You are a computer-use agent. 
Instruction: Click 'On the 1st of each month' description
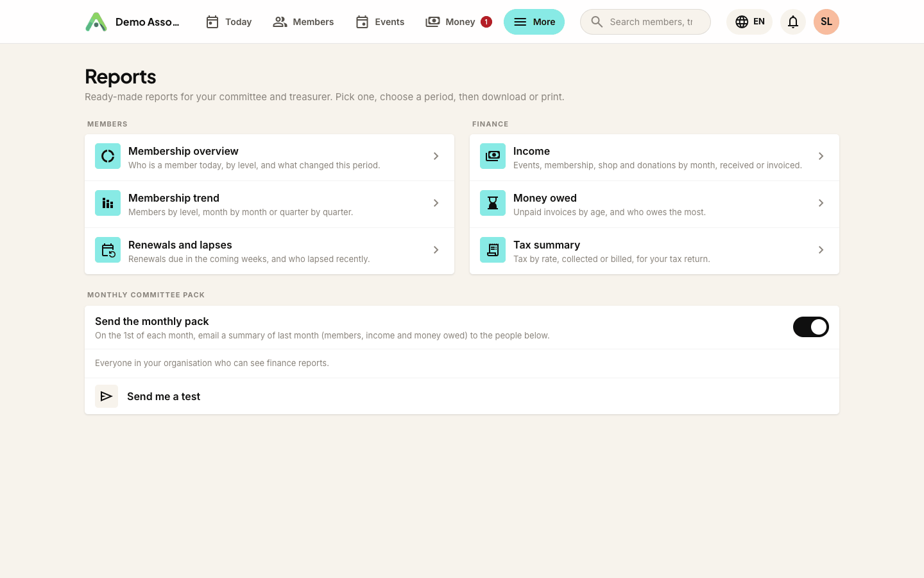322,335
